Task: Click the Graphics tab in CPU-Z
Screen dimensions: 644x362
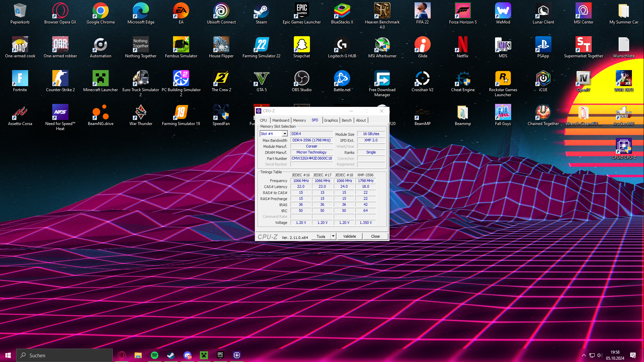Action: pyautogui.click(x=330, y=120)
